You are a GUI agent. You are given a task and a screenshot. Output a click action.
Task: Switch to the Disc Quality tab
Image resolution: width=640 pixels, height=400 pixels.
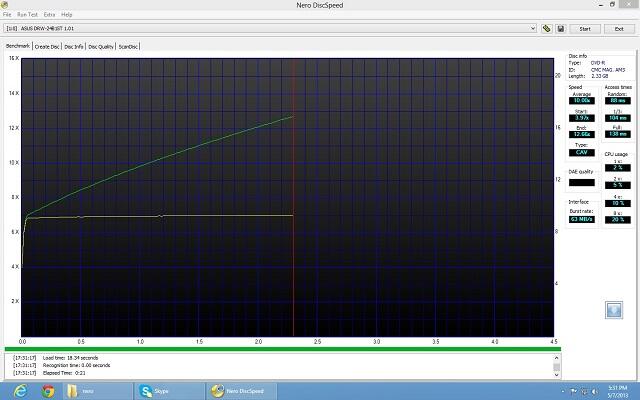pos(101,47)
